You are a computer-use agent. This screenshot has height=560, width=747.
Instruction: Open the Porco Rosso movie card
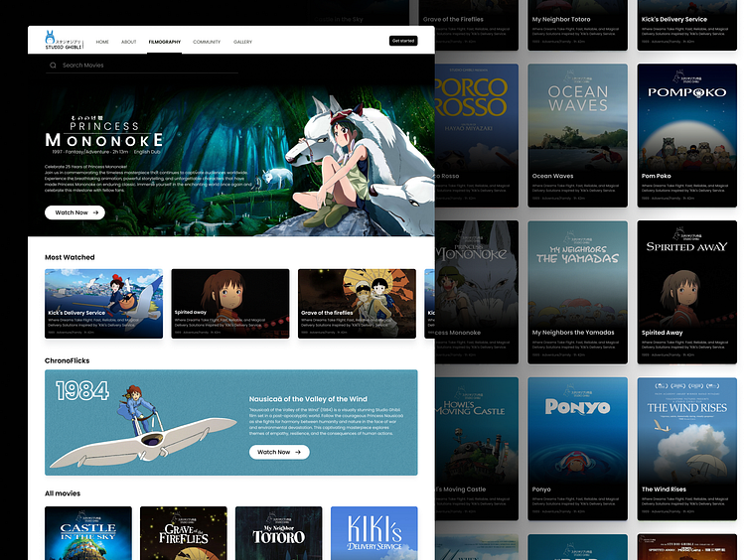pyautogui.click(x=477, y=136)
